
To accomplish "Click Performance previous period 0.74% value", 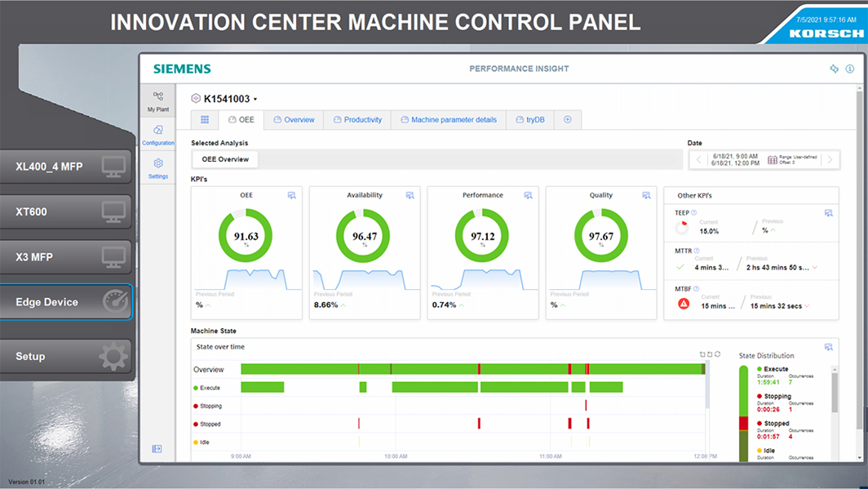I will click(x=444, y=305).
